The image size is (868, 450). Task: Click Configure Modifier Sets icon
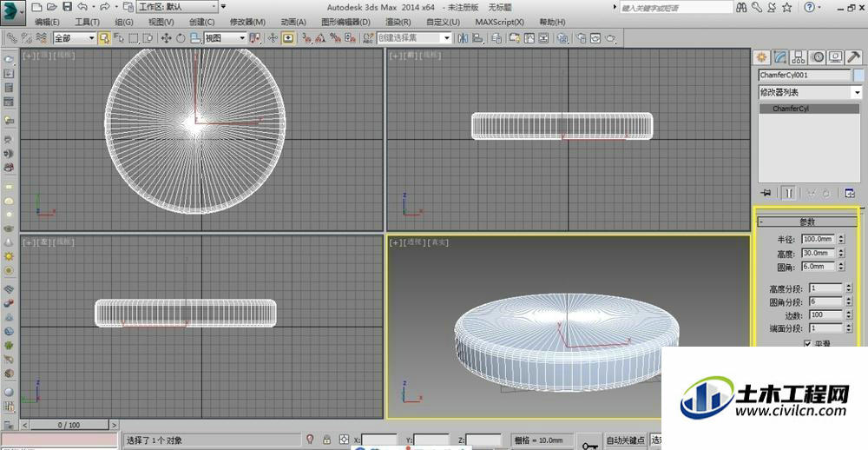850,193
